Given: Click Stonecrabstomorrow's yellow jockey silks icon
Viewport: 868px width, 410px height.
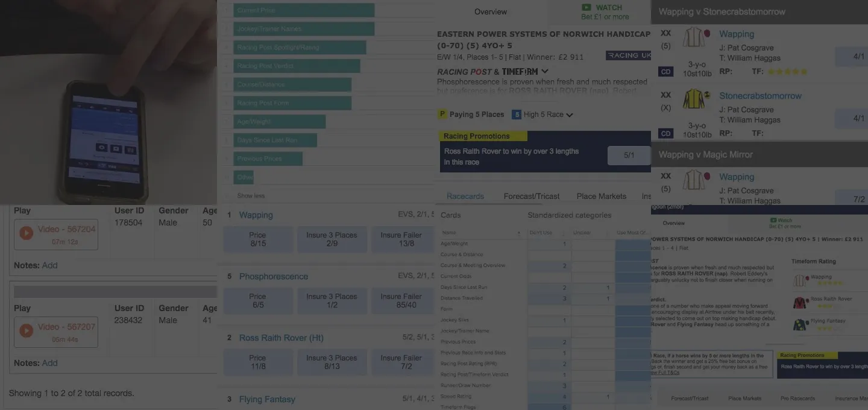Looking at the screenshot, I should (x=694, y=99).
